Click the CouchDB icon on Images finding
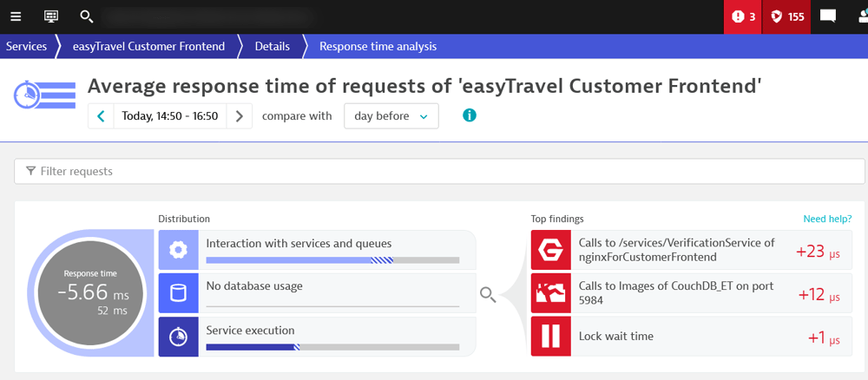 (550, 293)
